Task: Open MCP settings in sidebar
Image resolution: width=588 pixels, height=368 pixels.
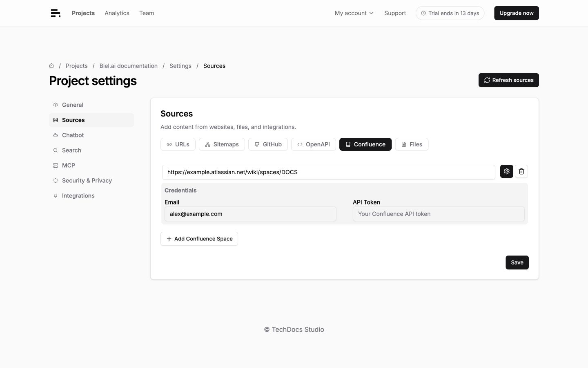Action: coord(91,165)
